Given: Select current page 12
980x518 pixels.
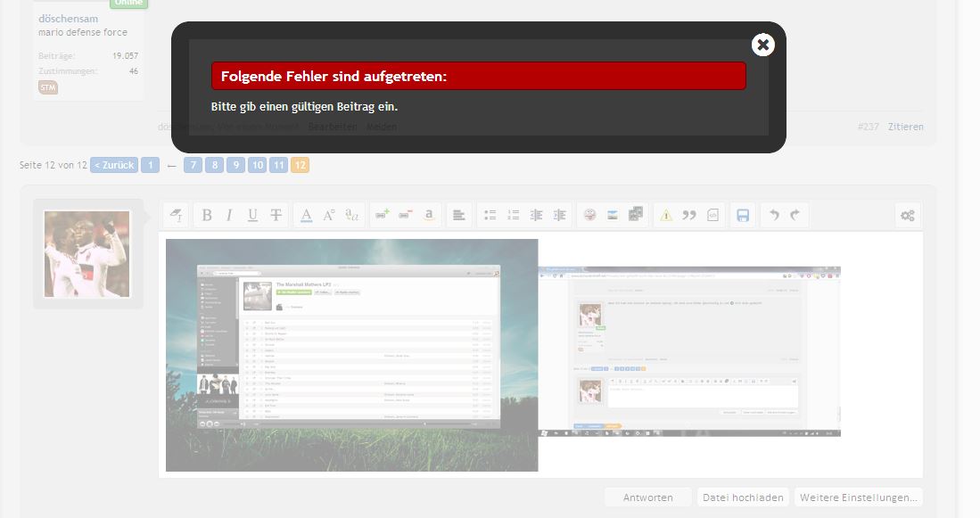Looking at the screenshot, I should (300, 165).
